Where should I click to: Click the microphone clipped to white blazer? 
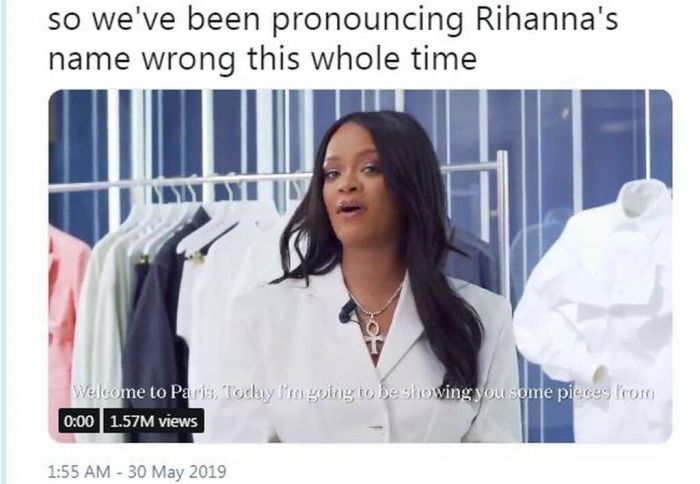click(347, 311)
